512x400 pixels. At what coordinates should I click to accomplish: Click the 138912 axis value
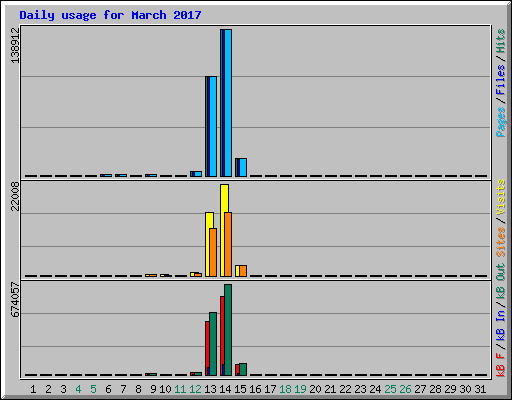point(15,45)
